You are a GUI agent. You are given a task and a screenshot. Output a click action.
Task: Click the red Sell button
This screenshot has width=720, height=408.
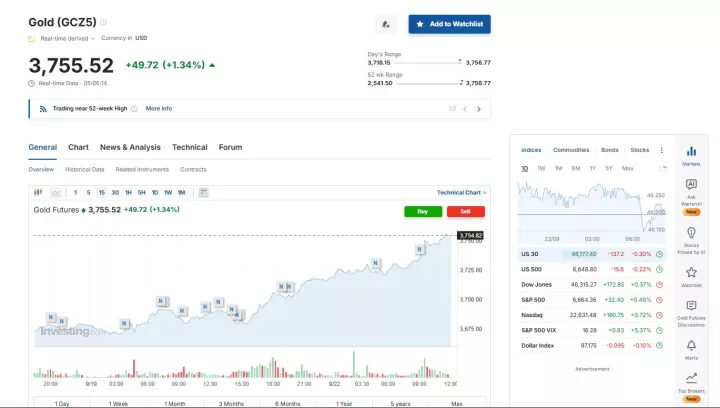click(x=466, y=212)
